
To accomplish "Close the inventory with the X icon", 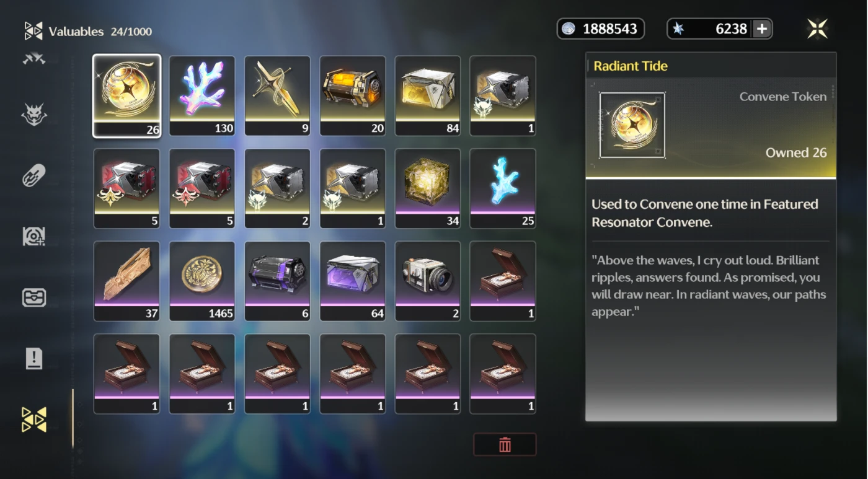I will [x=817, y=29].
